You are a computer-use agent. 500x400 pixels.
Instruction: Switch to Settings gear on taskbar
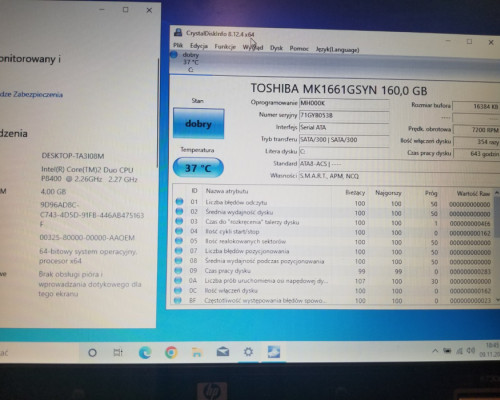[x=248, y=352]
